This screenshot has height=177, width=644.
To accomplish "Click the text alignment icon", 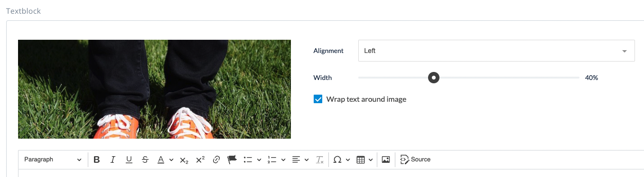I will coord(296,159).
